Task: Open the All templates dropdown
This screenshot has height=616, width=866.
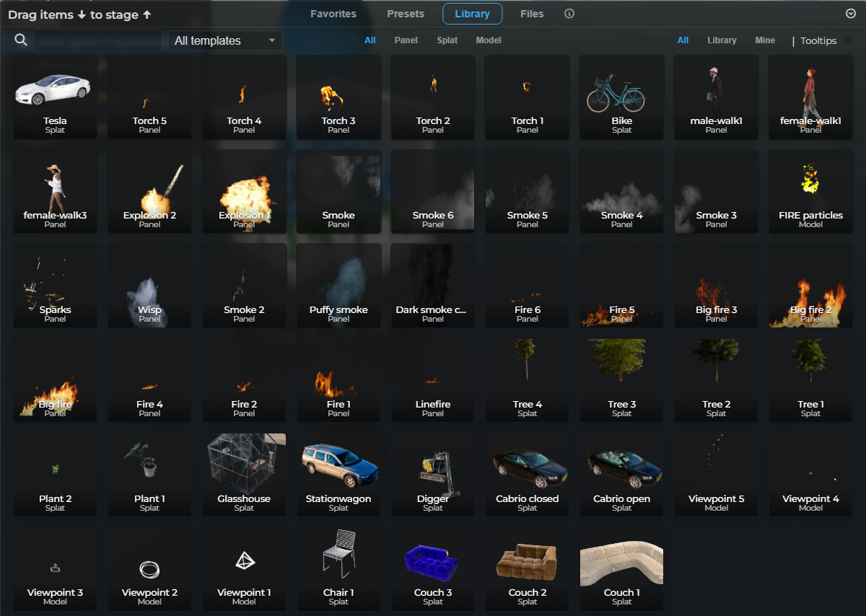Action: pos(224,40)
